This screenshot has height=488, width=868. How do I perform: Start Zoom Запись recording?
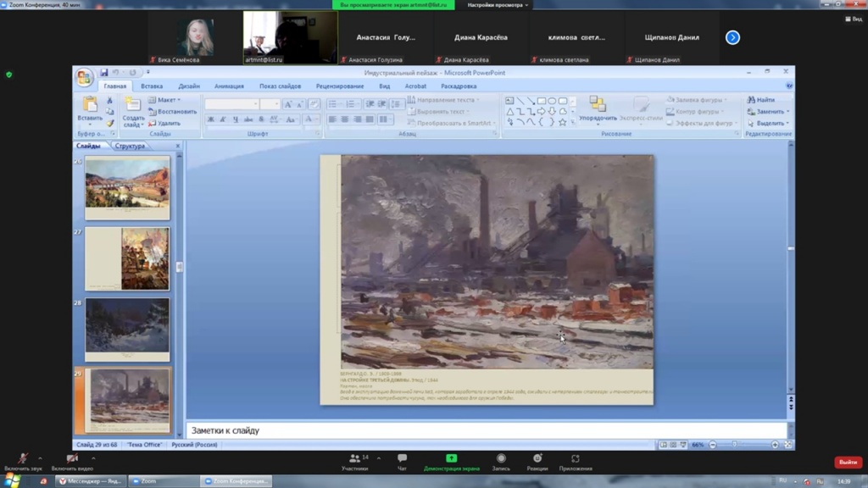pos(501,459)
